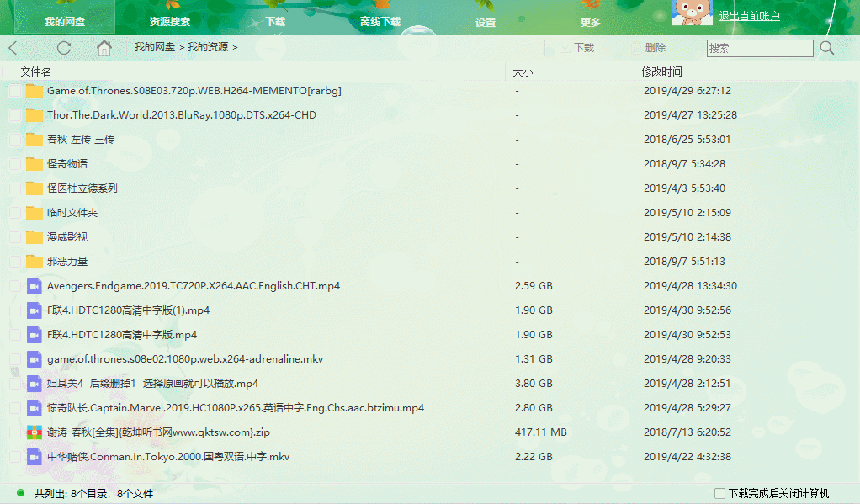Click date 2019/4/22 4:32:38
860x504 pixels.
(x=687, y=457)
